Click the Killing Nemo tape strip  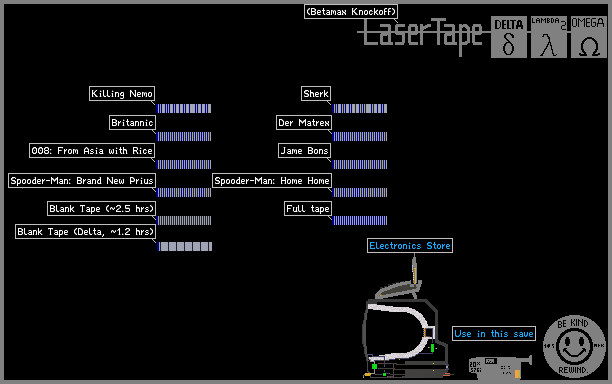[x=184, y=108]
